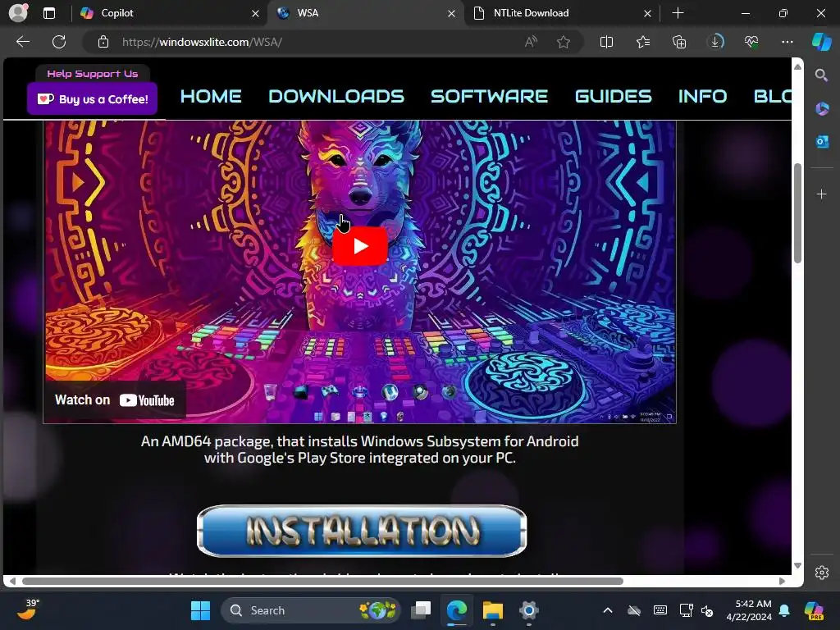Show hidden system tray icons
Screen dimensions: 840x630
[x=608, y=610]
